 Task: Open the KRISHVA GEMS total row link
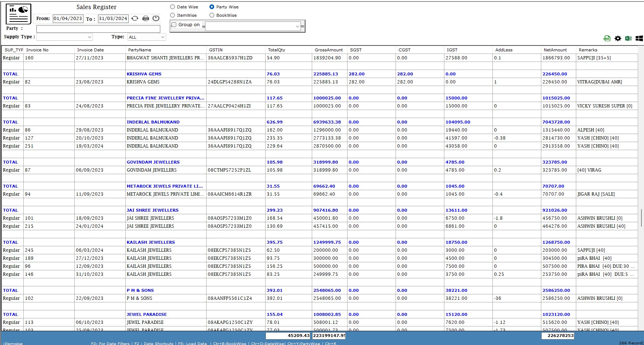144,74
